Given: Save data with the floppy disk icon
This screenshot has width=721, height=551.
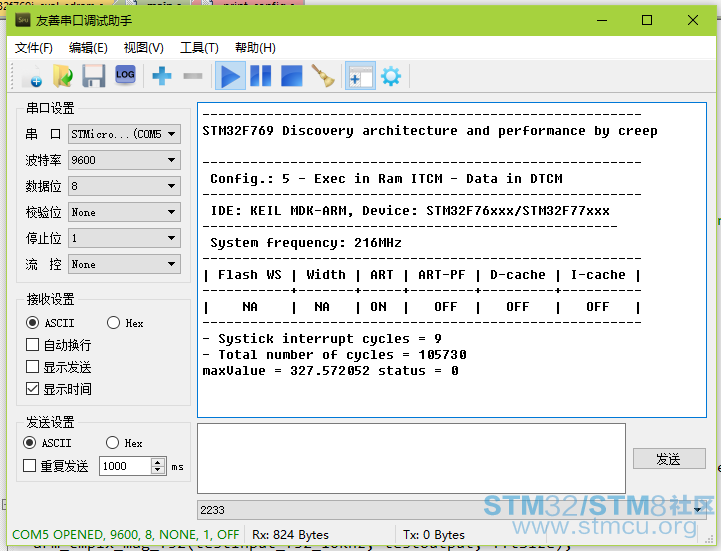Looking at the screenshot, I should (x=94, y=76).
